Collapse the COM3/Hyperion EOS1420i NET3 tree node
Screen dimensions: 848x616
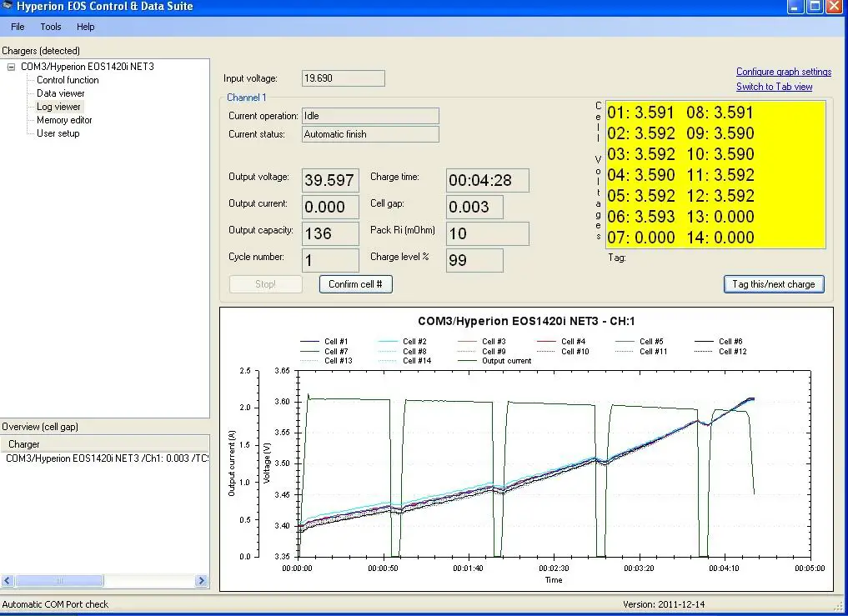(11, 67)
